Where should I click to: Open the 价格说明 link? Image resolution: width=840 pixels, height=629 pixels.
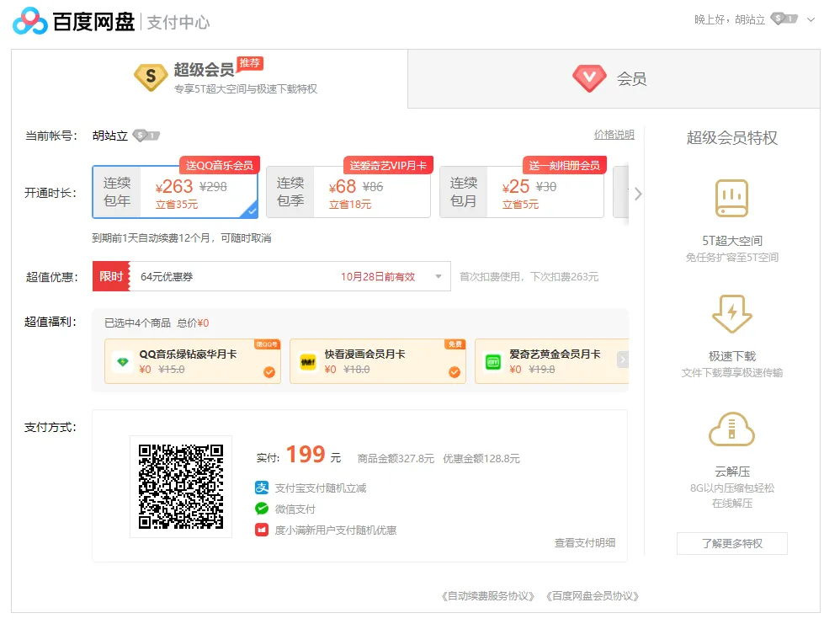pos(614,135)
